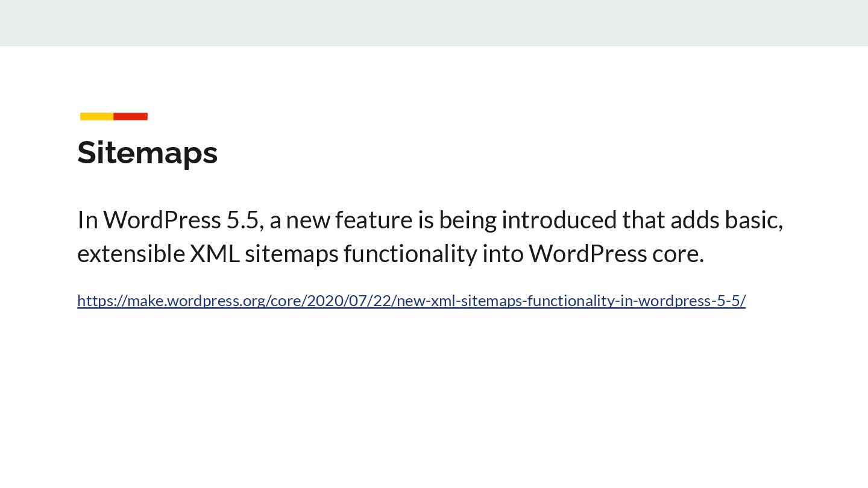Image resolution: width=868 pixels, height=488 pixels.
Task: Click the word "that" in first line
Action: (644, 220)
